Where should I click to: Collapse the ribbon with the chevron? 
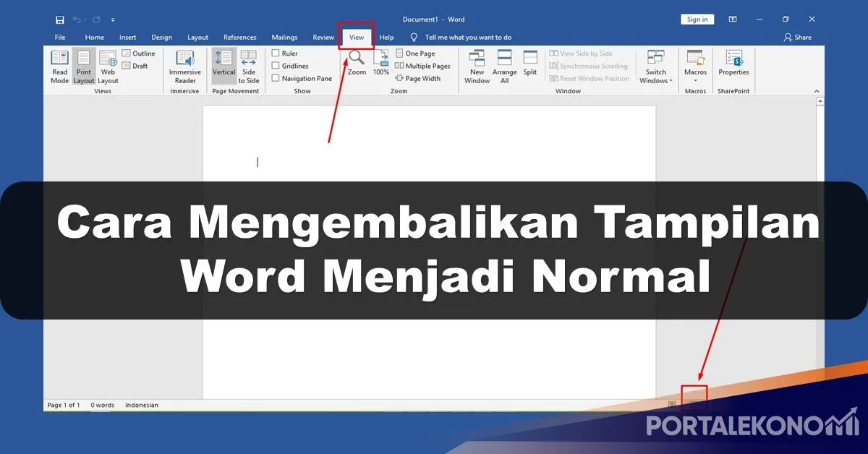click(x=817, y=91)
